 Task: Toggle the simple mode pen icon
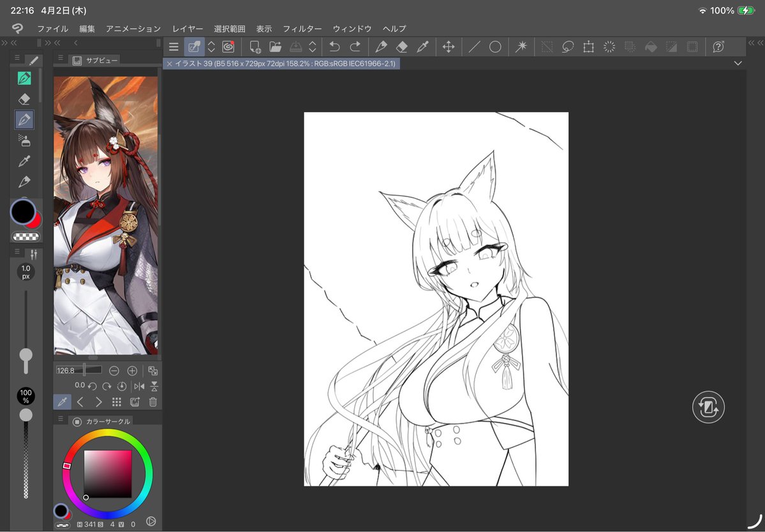click(194, 47)
